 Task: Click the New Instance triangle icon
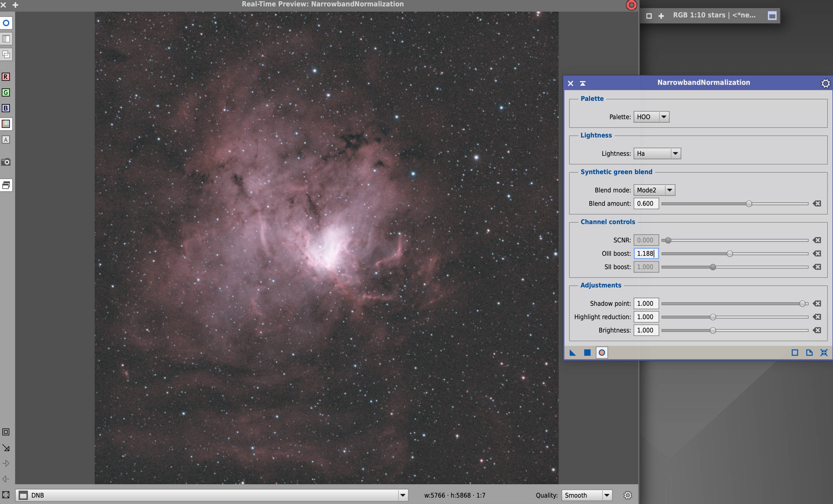point(572,353)
